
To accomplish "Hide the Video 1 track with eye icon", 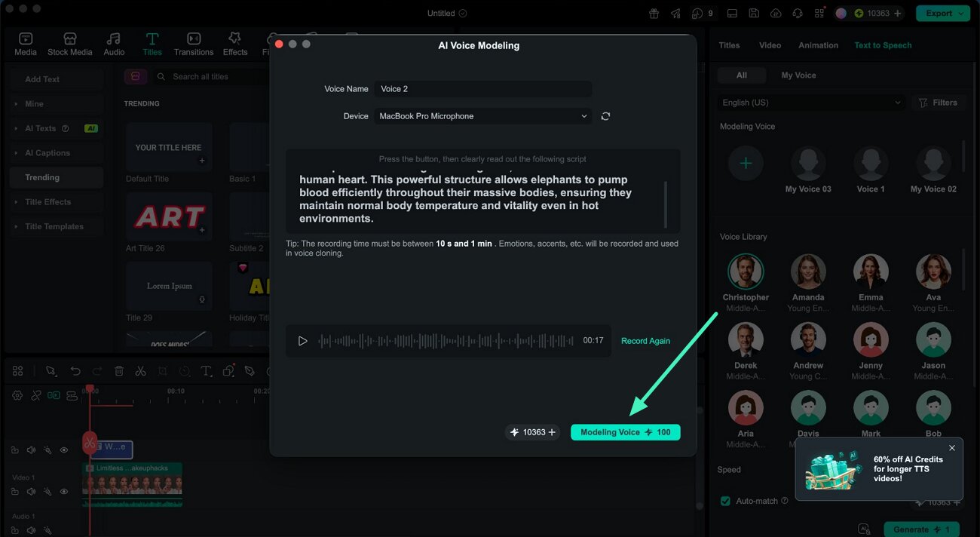I will pos(64,491).
